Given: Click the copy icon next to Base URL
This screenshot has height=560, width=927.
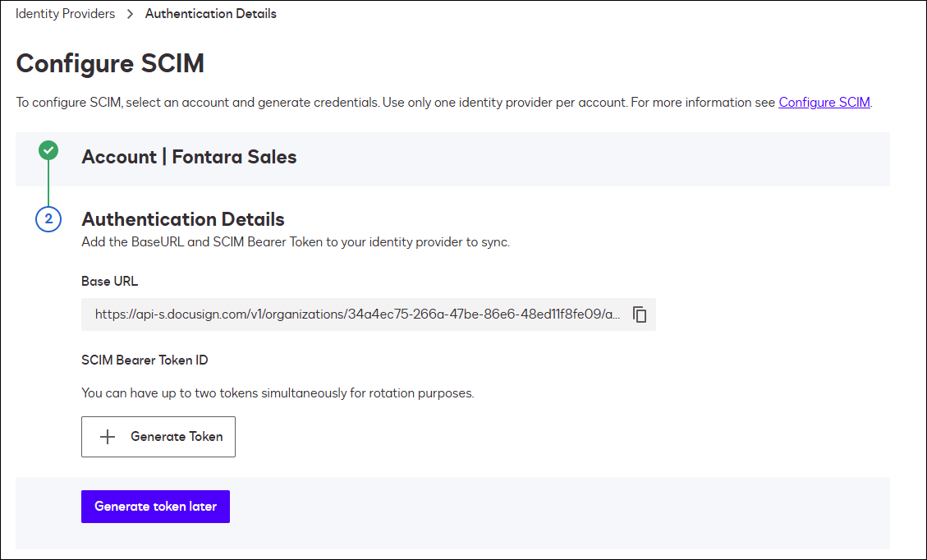Looking at the screenshot, I should pyautogui.click(x=640, y=314).
